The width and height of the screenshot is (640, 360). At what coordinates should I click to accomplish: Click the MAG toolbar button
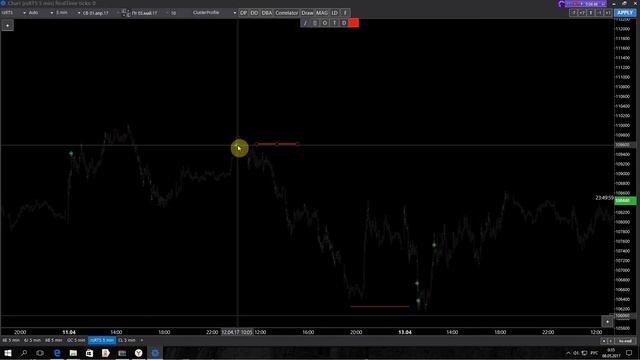tap(322, 13)
